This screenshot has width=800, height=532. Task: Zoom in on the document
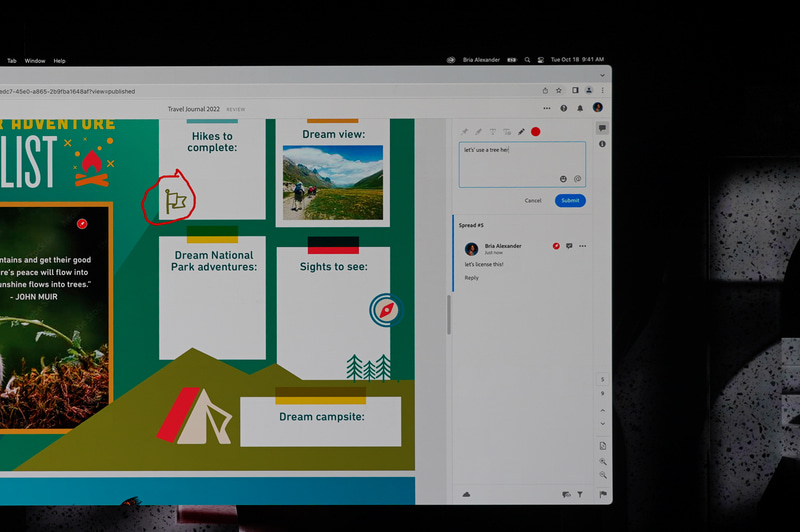pyautogui.click(x=603, y=462)
